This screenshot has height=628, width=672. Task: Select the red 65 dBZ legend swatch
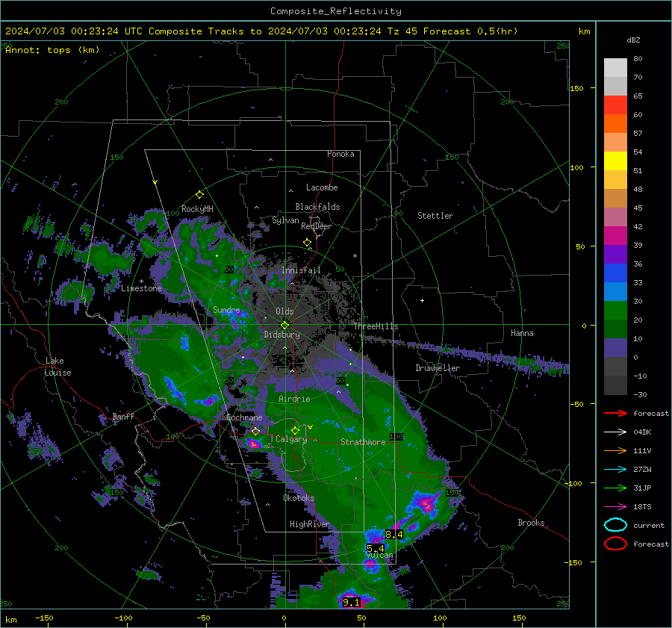(615, 105)
